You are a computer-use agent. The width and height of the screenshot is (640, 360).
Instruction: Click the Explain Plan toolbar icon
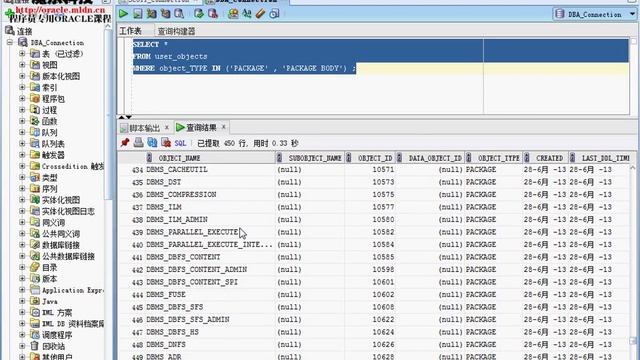coord(151,14)
